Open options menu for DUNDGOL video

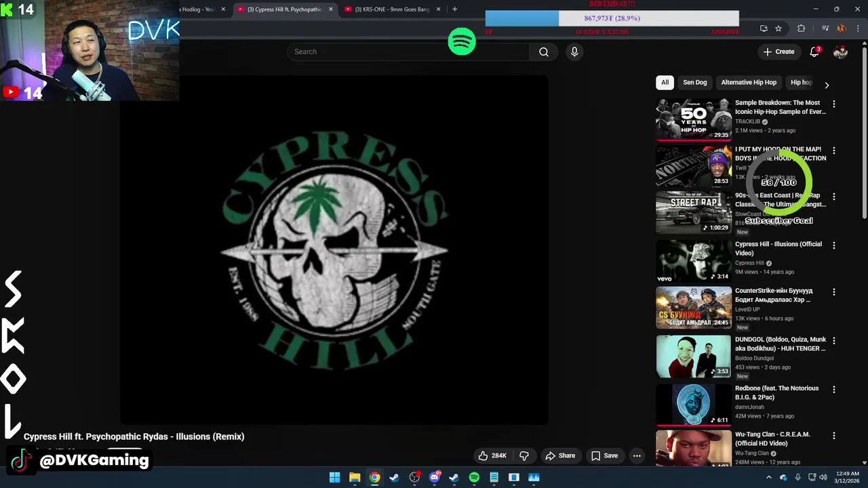pyautogui.click(x=834, y=340)
